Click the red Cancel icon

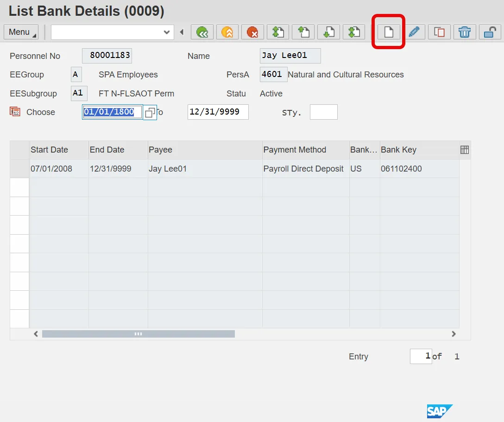252,32
